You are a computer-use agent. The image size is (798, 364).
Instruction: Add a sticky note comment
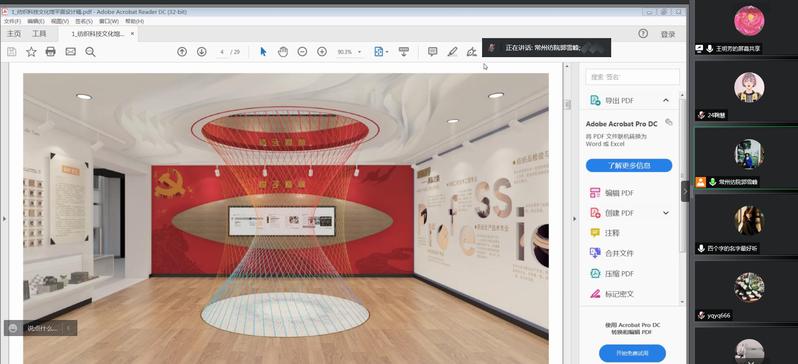[x=433, y=51]
